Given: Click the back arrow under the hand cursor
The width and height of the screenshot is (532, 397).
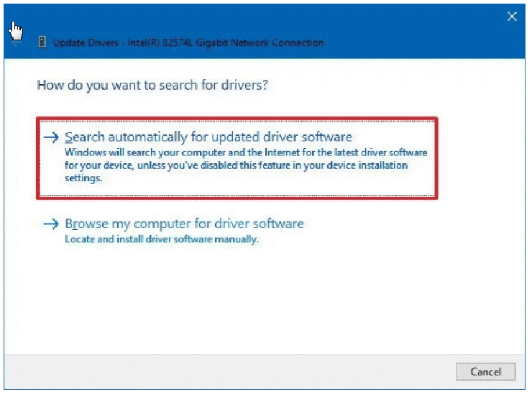Looking at the screenshot, I should (x=16, y=43).
